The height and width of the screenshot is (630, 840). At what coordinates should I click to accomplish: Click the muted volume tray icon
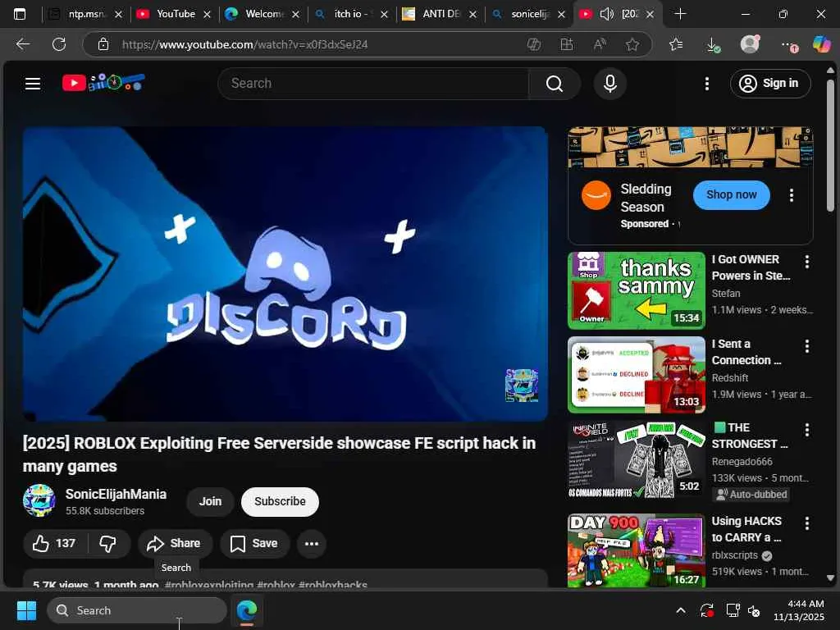(754, 610)
